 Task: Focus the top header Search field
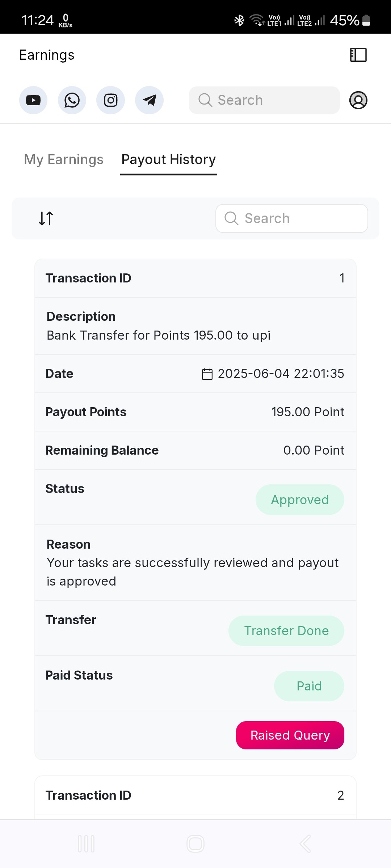(x=264, y=100)
